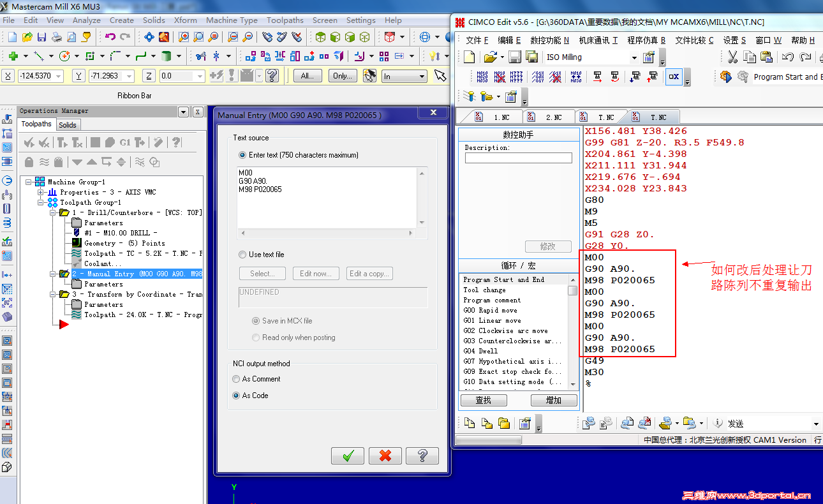Open the Toolpaths menu in Mastercam
Image resolution: width=823 pixels, height=504 pixels.
(285, 20)
